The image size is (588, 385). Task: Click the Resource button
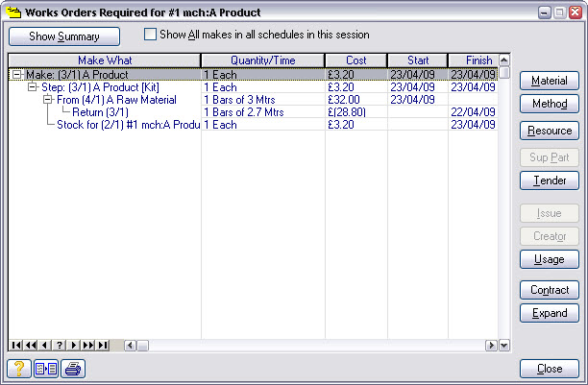550,131
